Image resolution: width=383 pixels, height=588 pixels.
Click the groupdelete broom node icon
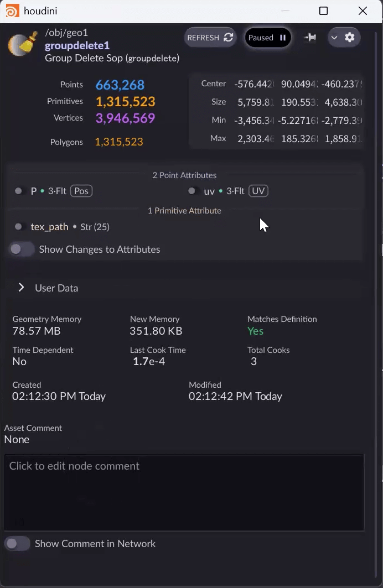click(x=22, y=45)
